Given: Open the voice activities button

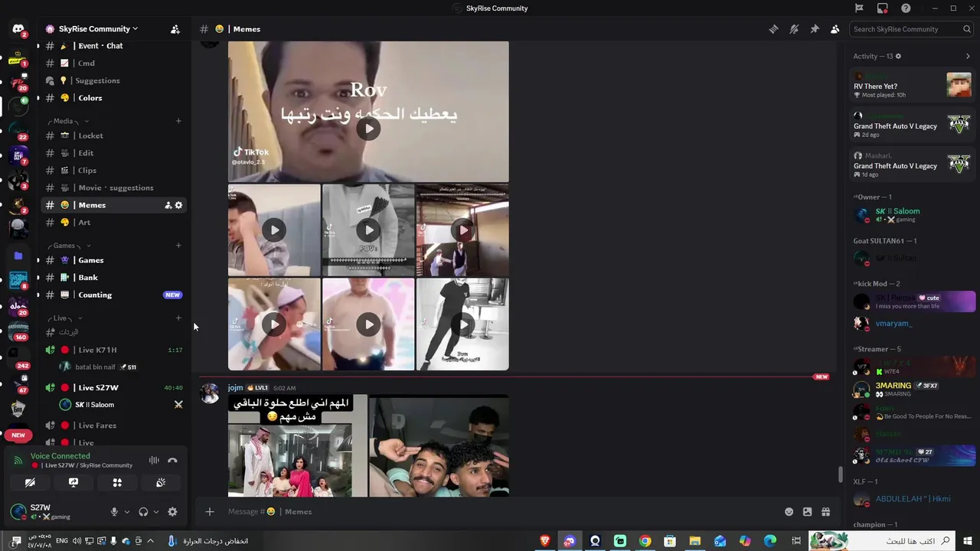Looking at the screenshot, I should click(x=117, y=483).
